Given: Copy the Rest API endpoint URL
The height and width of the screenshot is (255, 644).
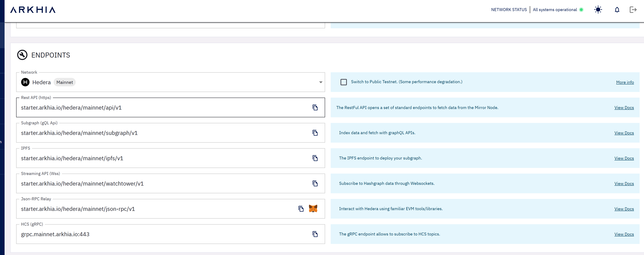Looking at the screenshot, I should pos(315,108).
